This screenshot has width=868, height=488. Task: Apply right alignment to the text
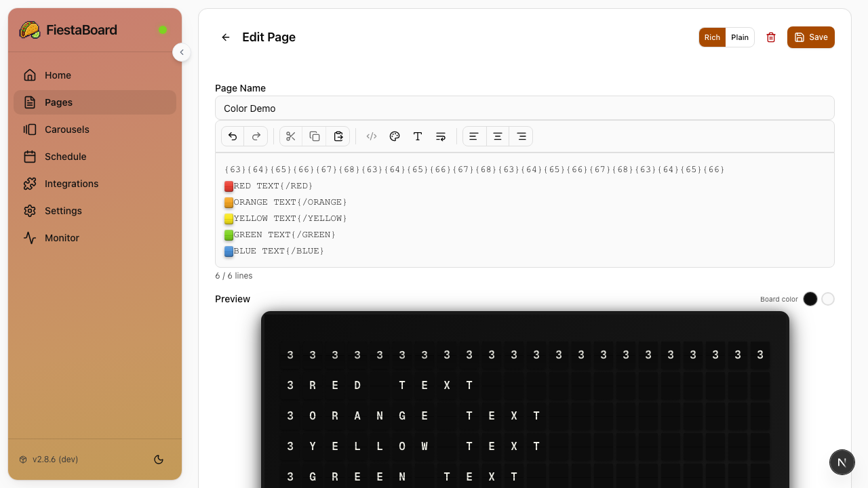(521, 136)
